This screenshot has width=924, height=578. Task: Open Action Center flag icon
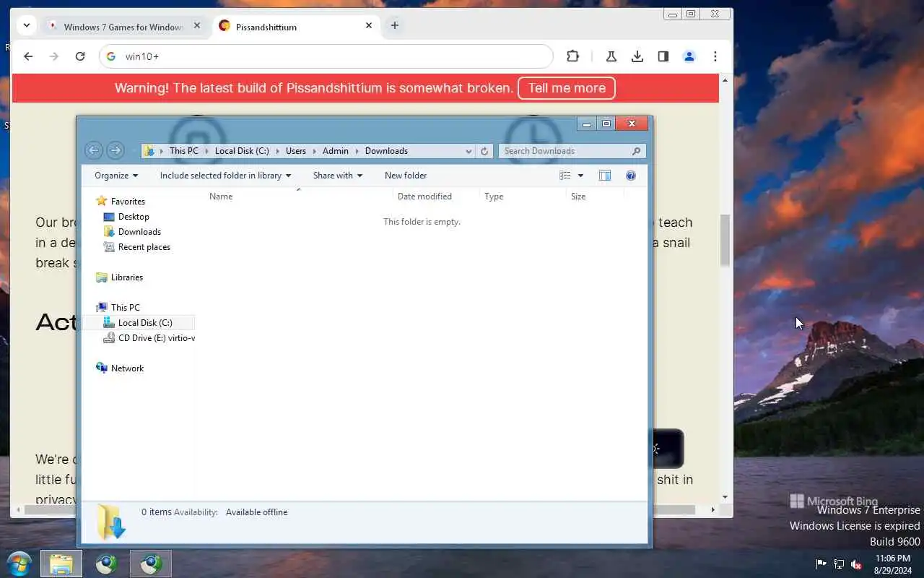821,564
